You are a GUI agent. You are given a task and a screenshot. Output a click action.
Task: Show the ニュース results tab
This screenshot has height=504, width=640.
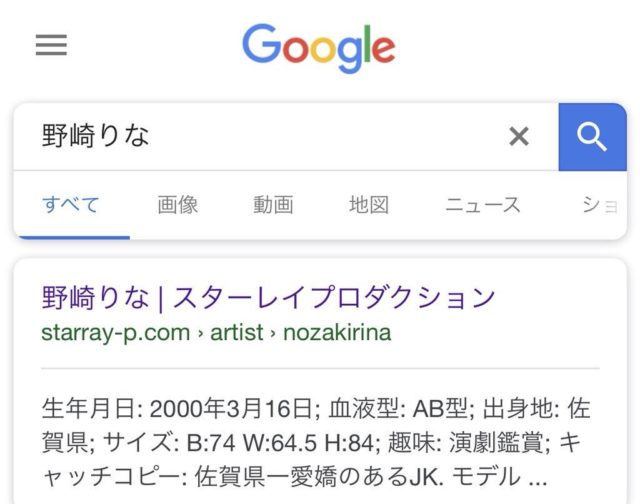(x=483, y=205)
